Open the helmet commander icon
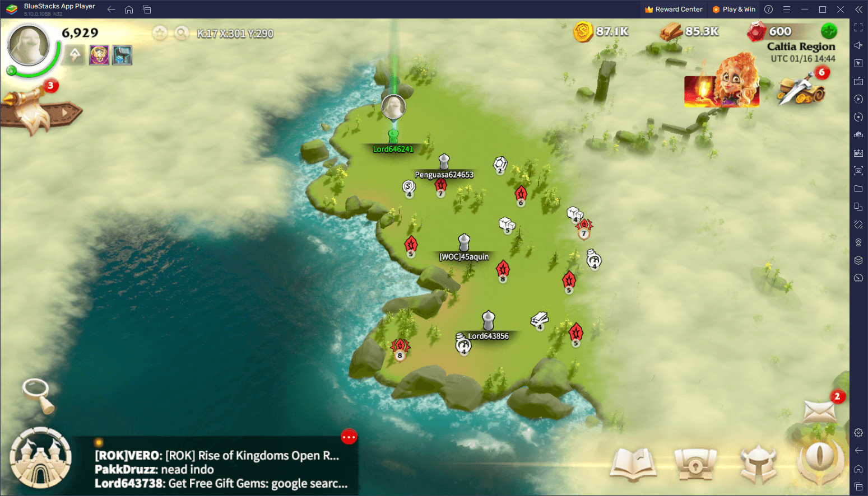The height and width of the screenshot is (496, 868). pos(758,464)
